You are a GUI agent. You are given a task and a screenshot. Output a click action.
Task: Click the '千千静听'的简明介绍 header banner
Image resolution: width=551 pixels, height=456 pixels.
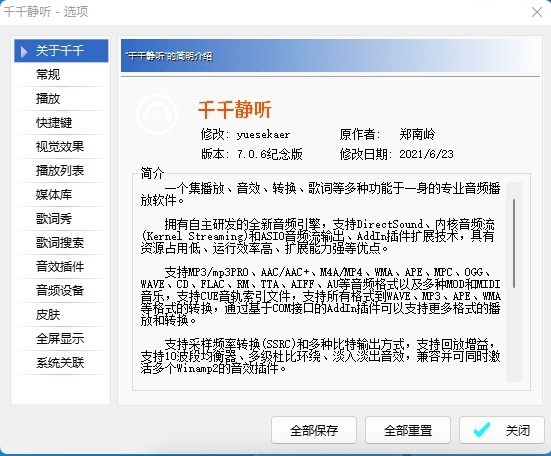point(330,56)
